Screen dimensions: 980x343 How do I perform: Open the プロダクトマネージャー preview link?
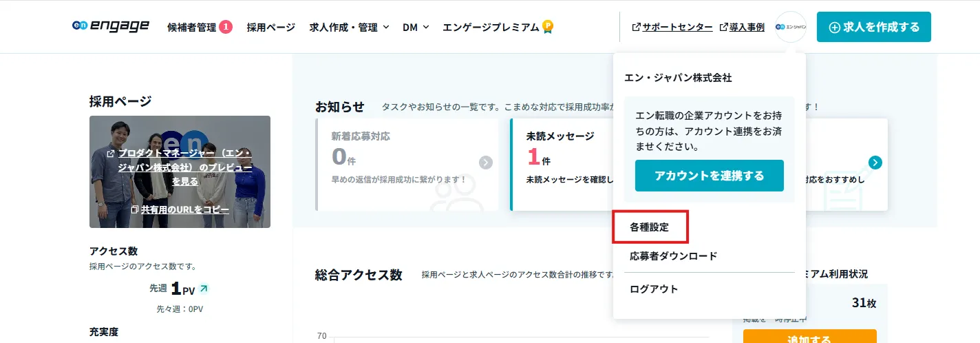(184, 167)
